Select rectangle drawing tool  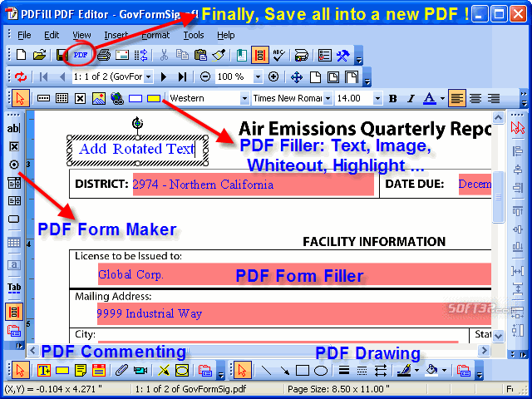pos(303,371)
